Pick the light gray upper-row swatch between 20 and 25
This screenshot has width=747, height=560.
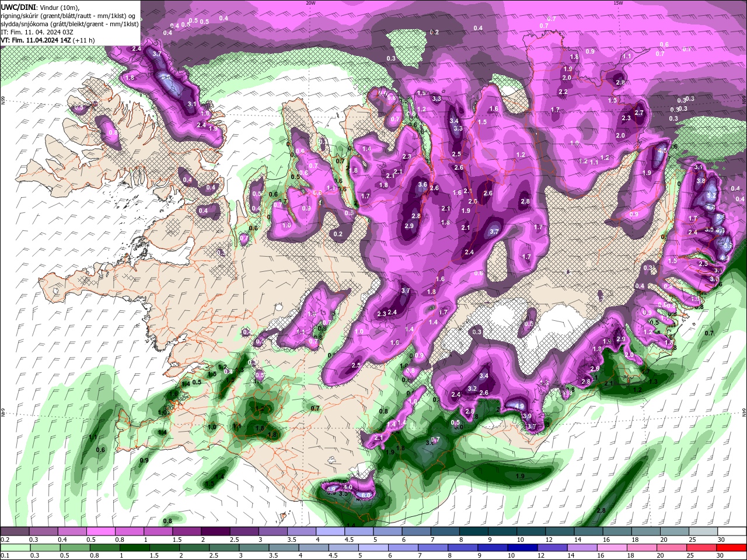pos(674,531)
